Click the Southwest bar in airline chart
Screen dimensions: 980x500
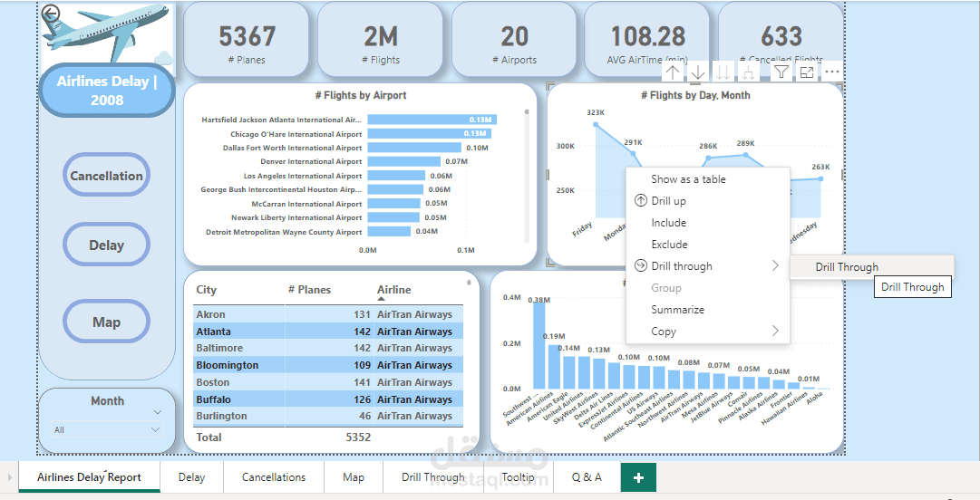[x=540, y=345]
